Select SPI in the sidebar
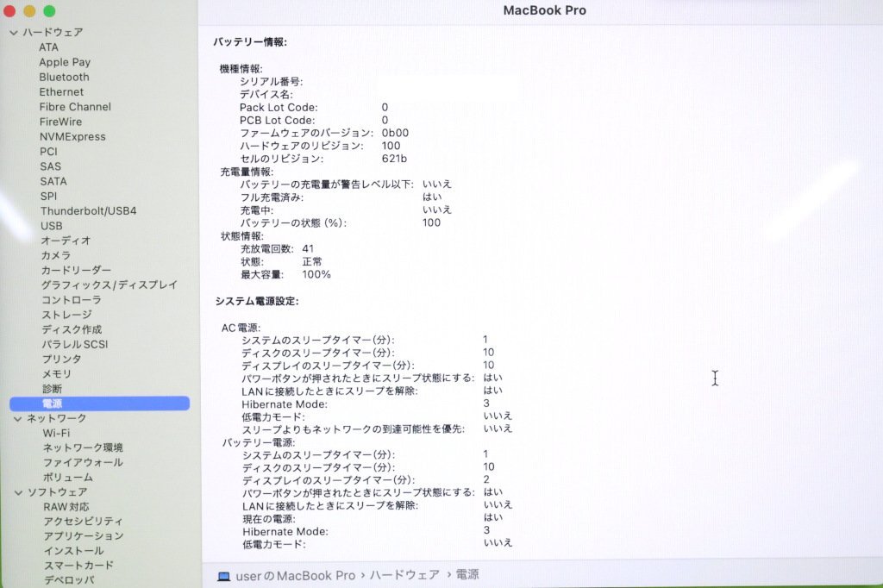 click(48, 196)
